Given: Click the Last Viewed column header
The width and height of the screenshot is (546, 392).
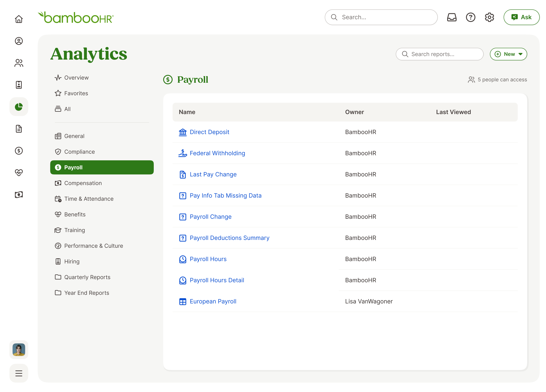Looking at the screenshot, I should click(x=453, y=112).
